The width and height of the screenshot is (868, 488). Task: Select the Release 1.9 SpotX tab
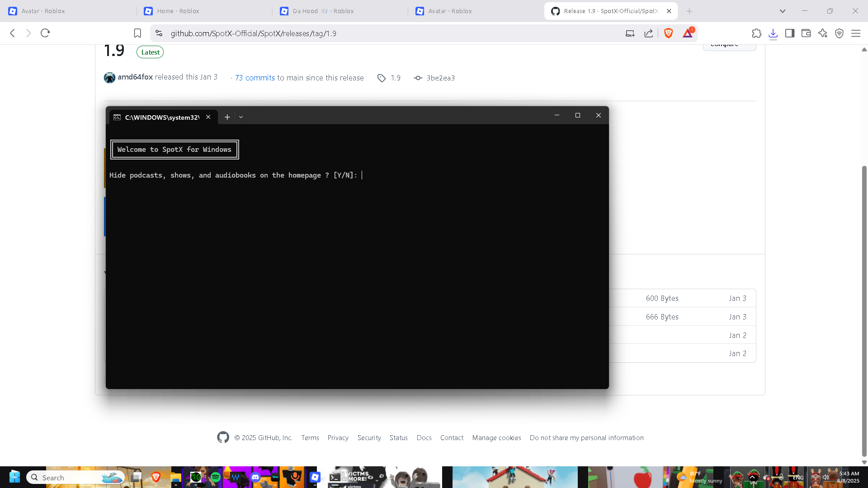coord(611,11)
